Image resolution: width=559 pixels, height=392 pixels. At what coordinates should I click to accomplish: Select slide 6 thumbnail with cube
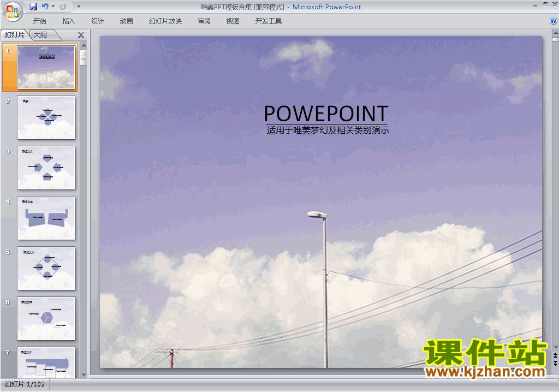(46, 318)
